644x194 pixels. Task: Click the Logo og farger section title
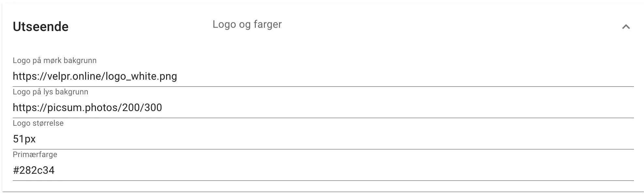247,24
